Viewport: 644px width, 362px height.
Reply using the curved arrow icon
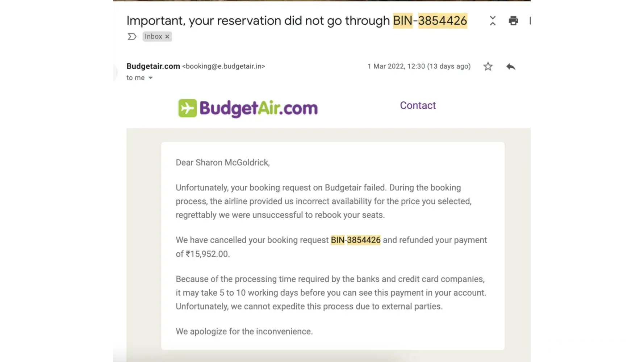[x=511, y=67]
